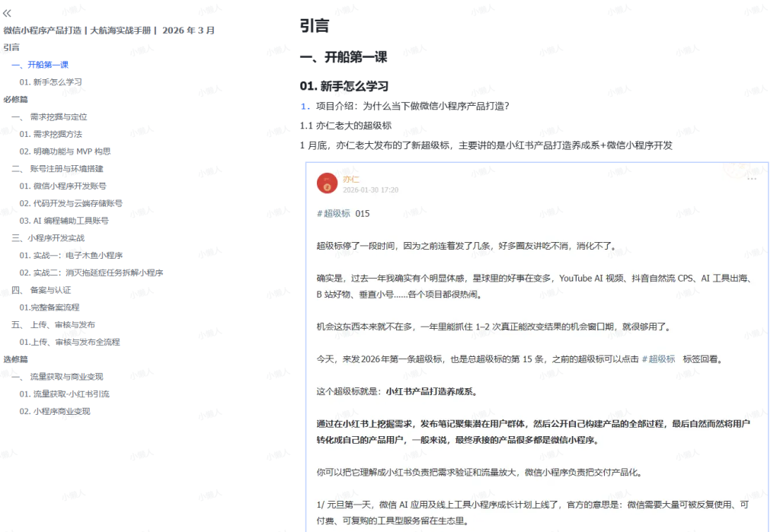The width and height of the screenshot is (780, 532).
Task: Collapse the outline sidebar with double-chevron icon
Action: 7,14
